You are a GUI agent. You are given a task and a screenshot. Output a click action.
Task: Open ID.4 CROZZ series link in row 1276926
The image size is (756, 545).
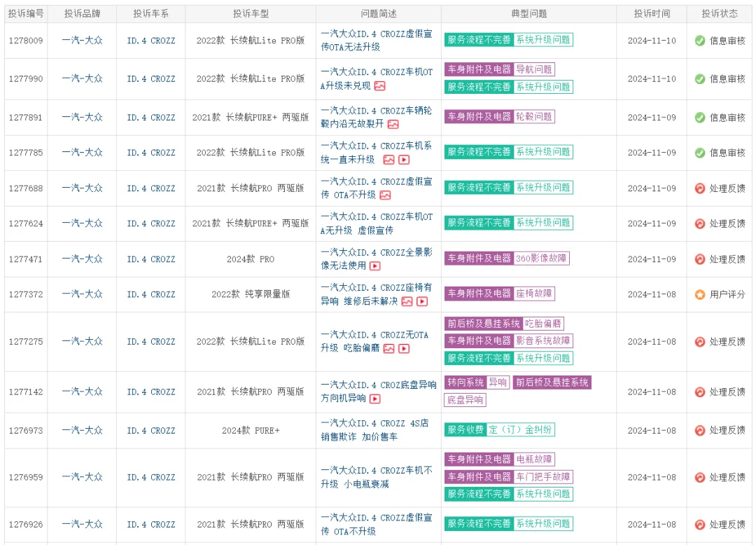[x=151, y=524]
